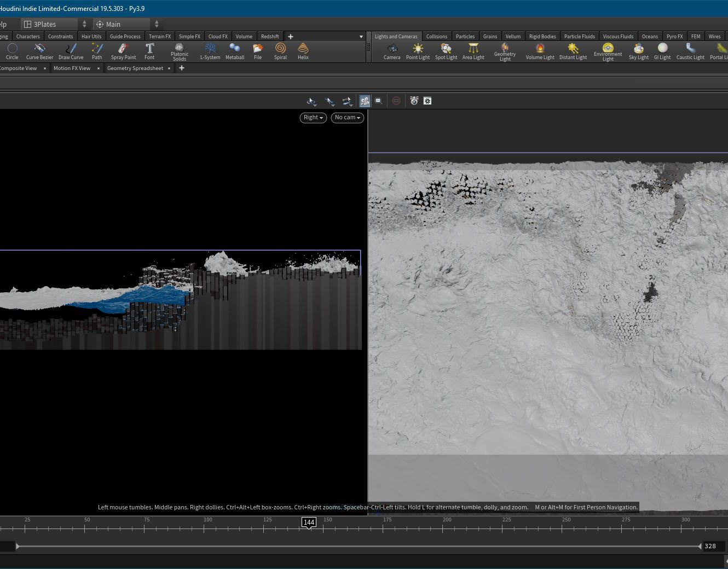Create a Spot Light from shelf
Viewport: 728px width, 569px height.
pyautogui.click(x=446, y=51)
